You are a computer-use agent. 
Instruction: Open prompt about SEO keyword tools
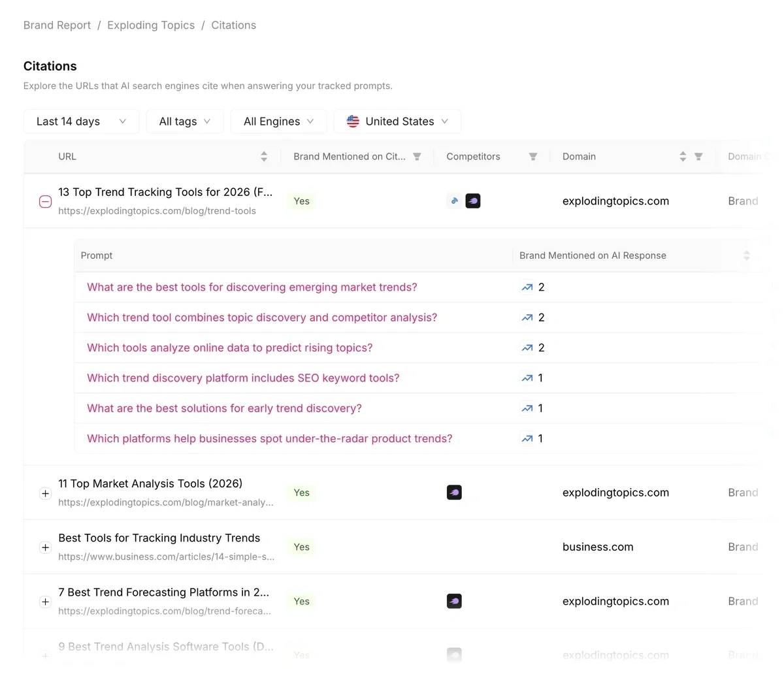(243, 378)
